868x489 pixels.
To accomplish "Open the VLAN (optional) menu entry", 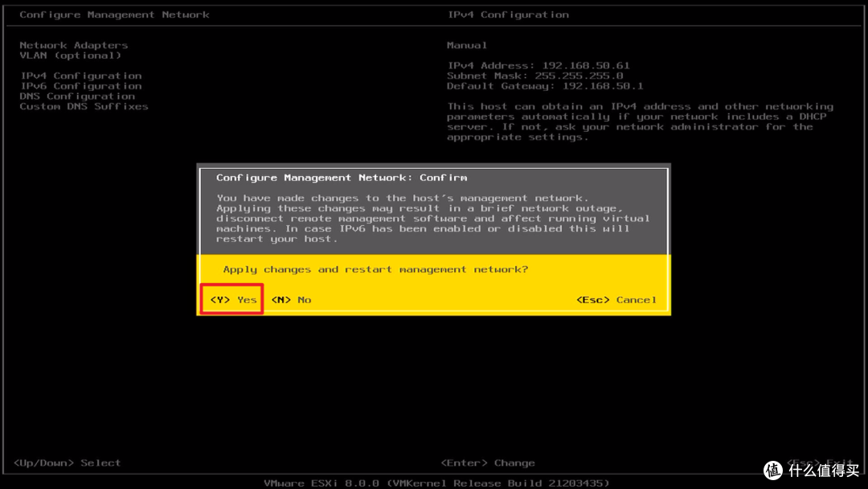I will (x=70, y=55).
